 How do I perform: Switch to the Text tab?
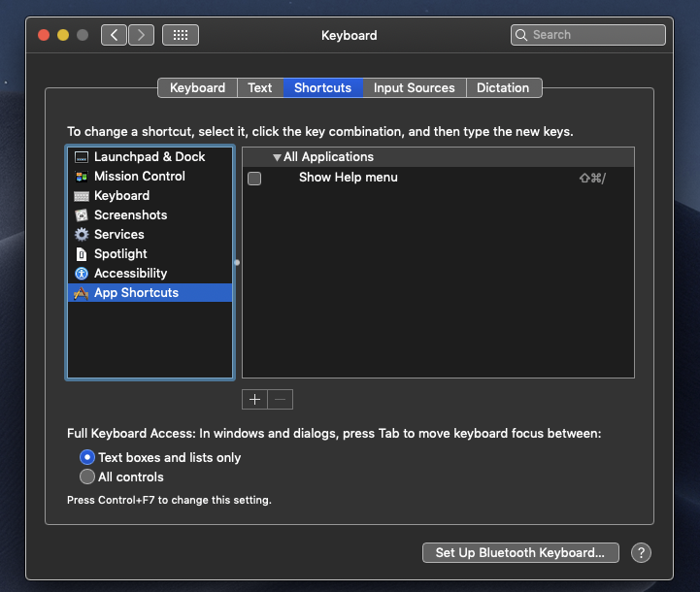click(x=260, y=88)
